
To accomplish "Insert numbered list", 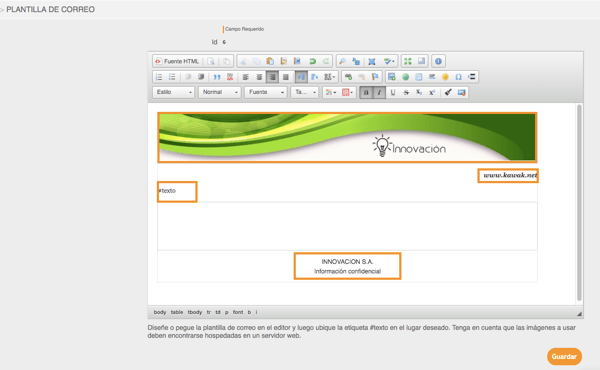I will click(x=159, y=77).
